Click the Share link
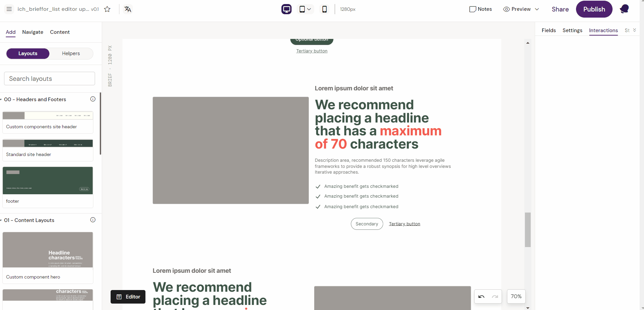The width and height of the screenshot is (644, 310). 560,9
